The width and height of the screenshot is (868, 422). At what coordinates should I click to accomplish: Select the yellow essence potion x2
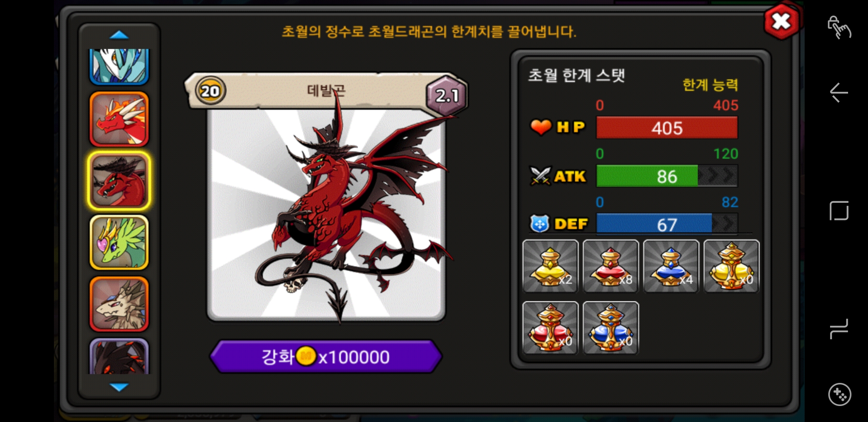(x=550, y=266)
